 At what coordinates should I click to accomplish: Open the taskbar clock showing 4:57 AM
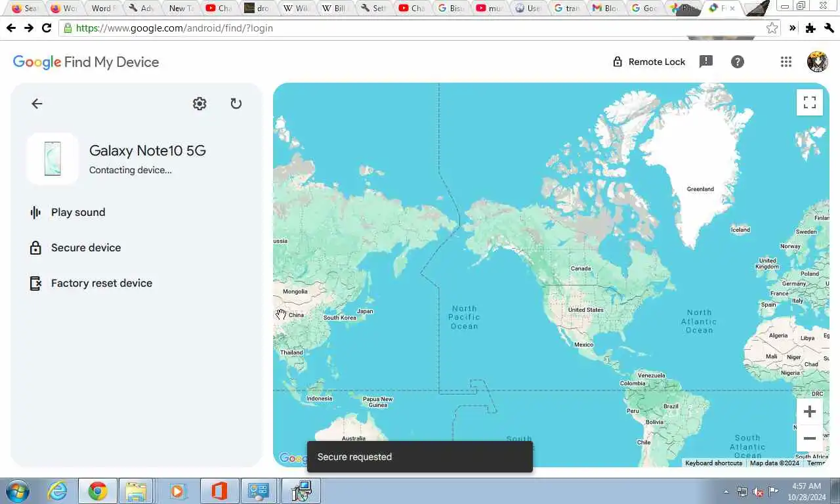click(x=807, y=491)
